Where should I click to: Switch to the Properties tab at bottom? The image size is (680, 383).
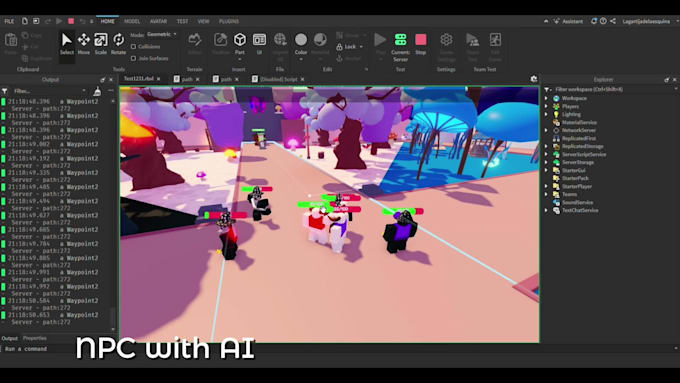click(x=35, y=338)
